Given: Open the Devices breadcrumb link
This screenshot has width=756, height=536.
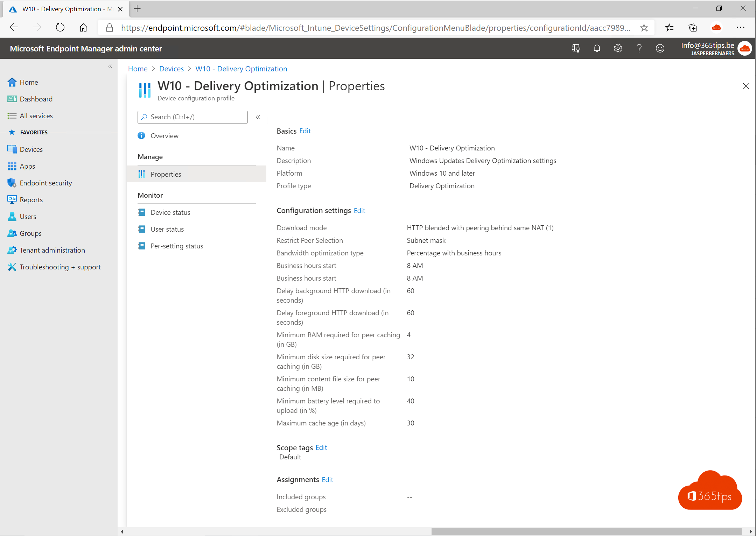Looking at the screenshot, I should tap(171, 69).
